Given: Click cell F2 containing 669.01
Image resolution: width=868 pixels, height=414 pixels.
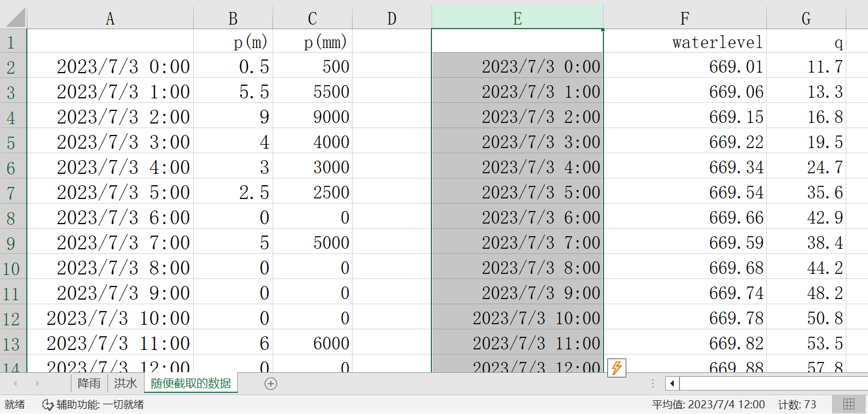Looking at the screenshot, I should click(685, 66).
